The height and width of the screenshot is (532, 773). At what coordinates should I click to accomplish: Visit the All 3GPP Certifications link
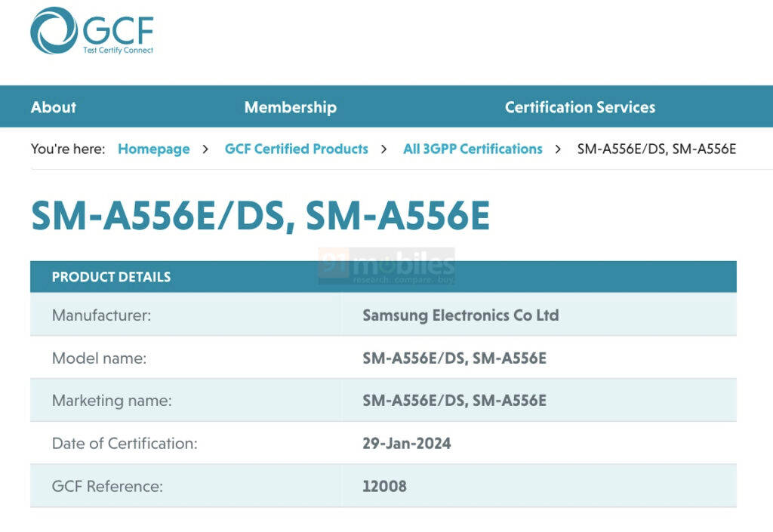click(x=472, y=149)
